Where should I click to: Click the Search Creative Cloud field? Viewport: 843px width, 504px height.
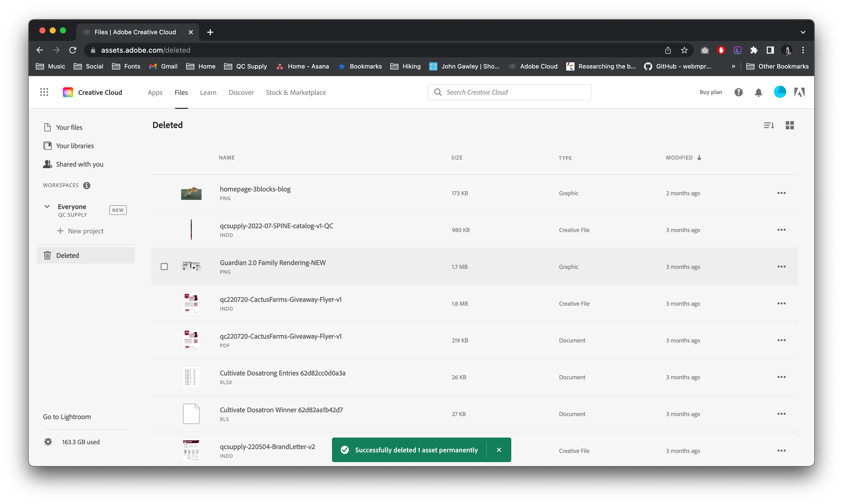(x=510, y=92)
